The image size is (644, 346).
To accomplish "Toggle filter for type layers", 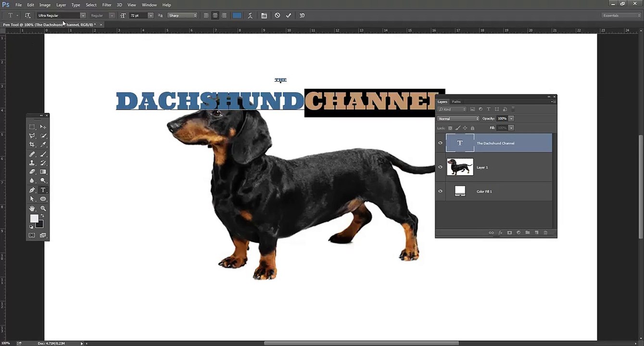I will pyautogui.click(x=489, y=109).
